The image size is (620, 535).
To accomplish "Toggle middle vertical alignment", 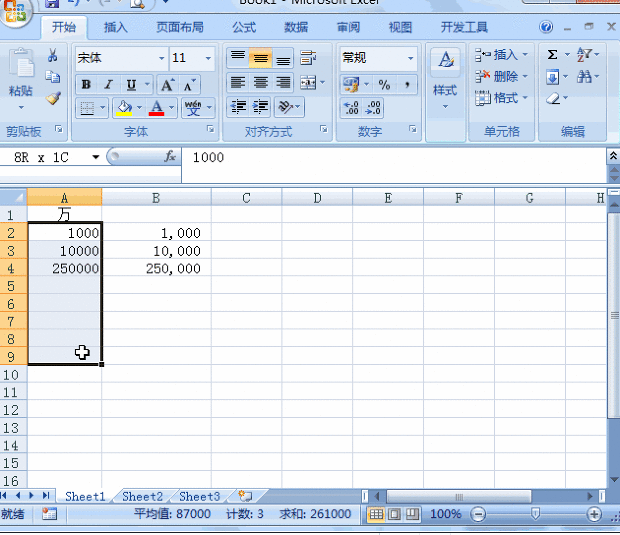I will 260,59.
